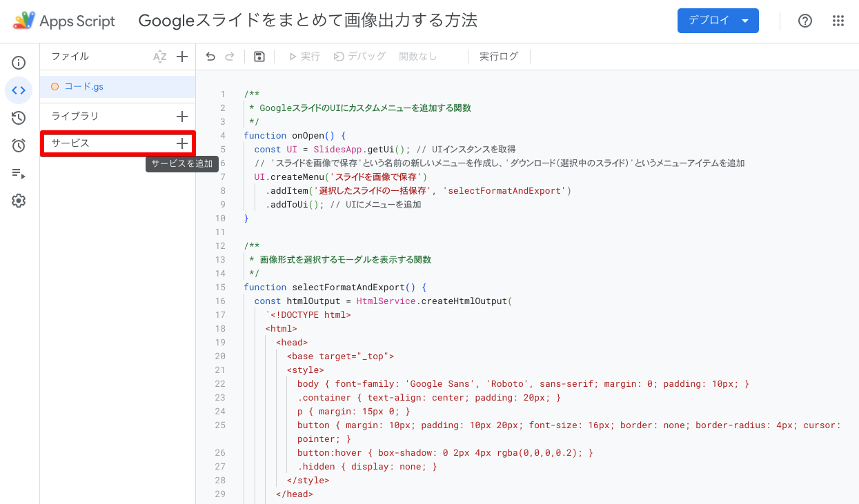This screenshot has height=504, width=859.
Task: Click the デバッグ debug button
Action: [x=359, y=57]
